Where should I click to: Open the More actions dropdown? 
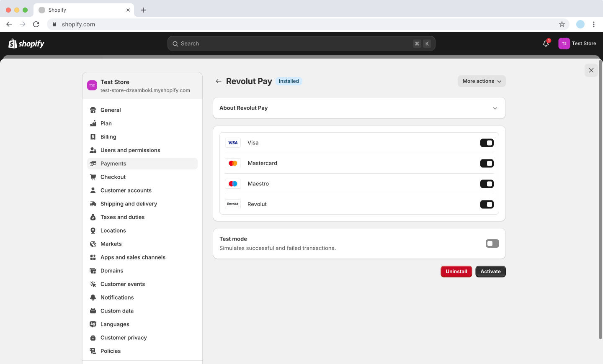(x=482, y=81)
